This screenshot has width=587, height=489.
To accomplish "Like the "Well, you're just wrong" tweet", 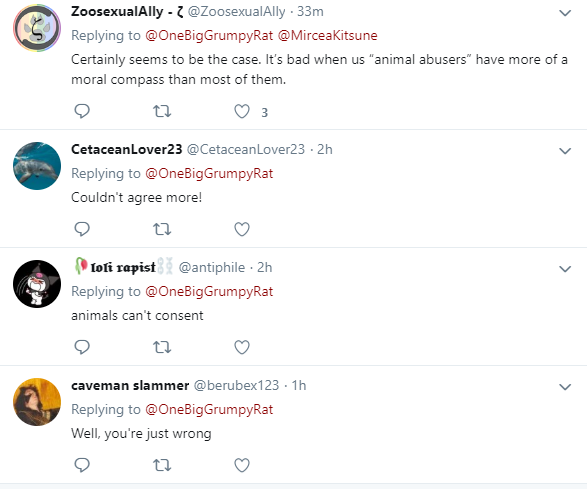I will point(242,465).
